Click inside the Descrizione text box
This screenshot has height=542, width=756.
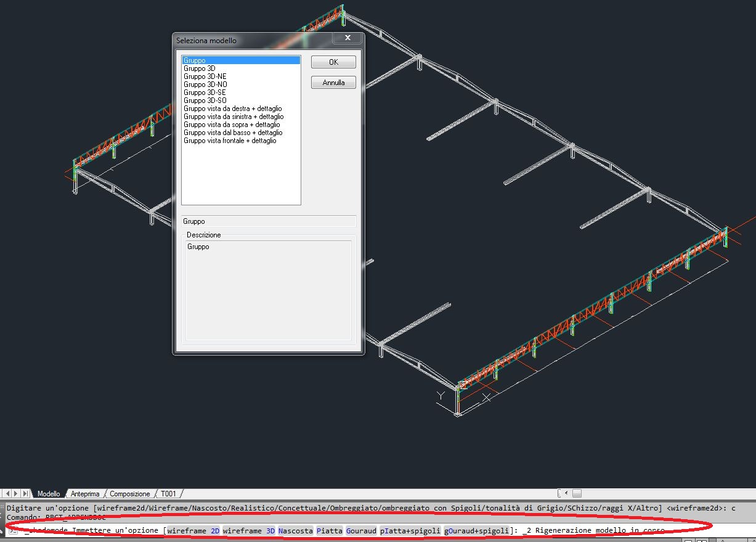tap(268, 290)
